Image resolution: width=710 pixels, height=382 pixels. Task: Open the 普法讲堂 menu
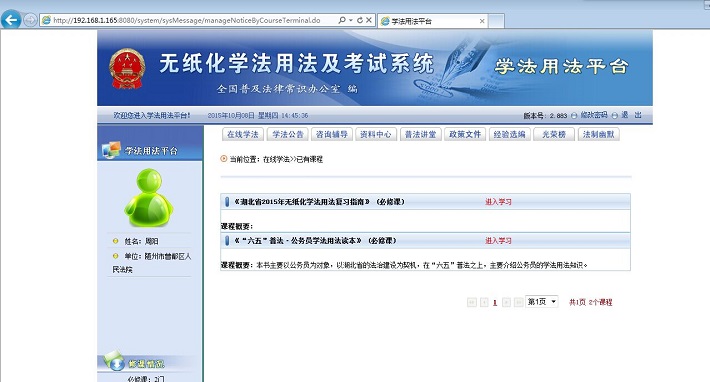click(420, 134)
